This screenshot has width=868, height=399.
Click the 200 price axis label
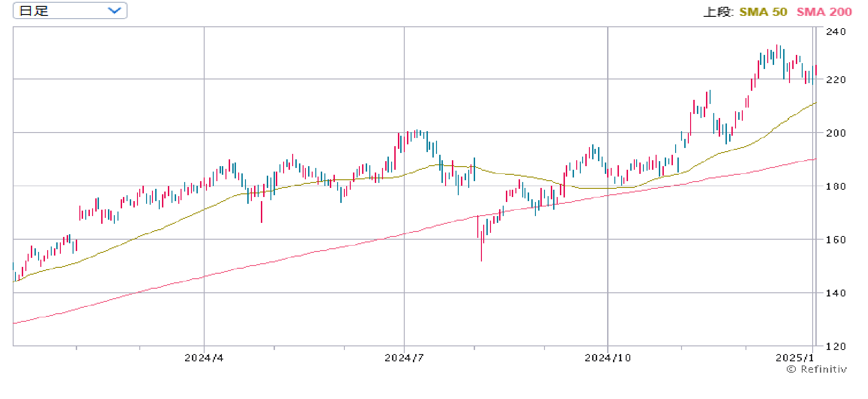[x=836, y=133]
